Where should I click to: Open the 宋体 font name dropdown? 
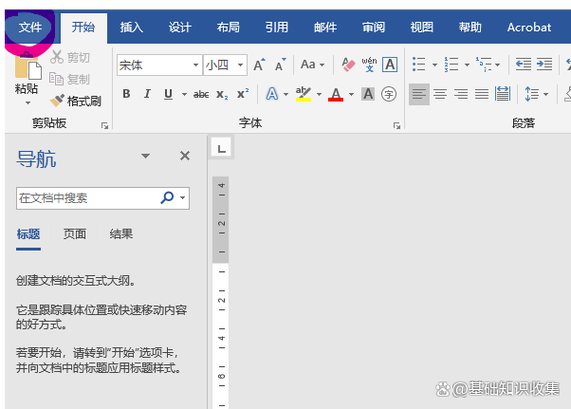click(x=196, y=65)
